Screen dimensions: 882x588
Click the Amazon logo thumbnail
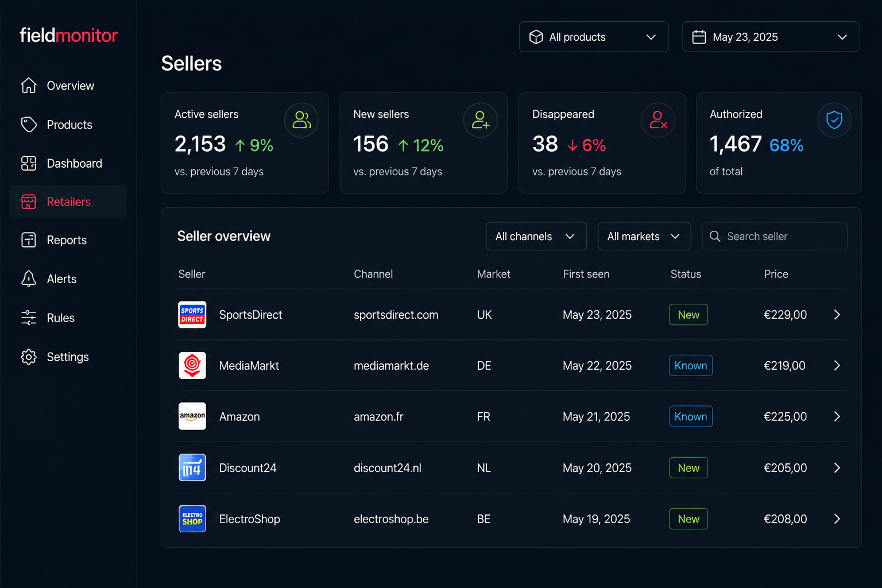[192, 416]
